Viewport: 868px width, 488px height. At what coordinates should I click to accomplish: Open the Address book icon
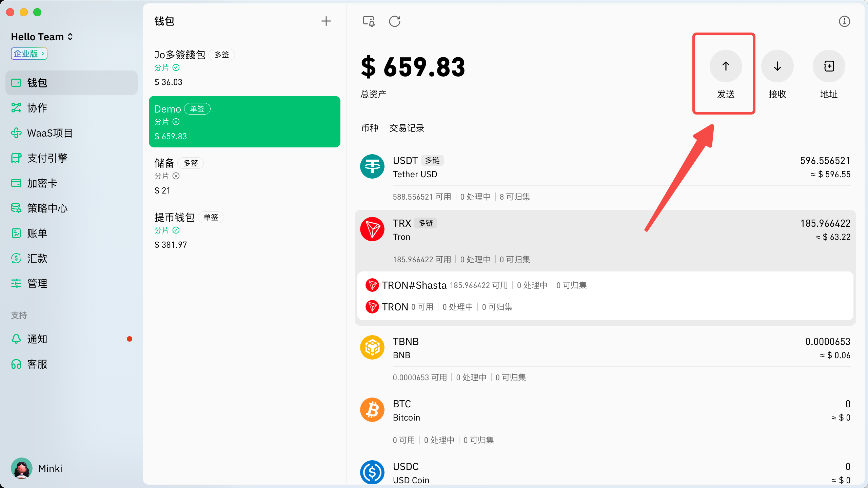pos(829,66)
